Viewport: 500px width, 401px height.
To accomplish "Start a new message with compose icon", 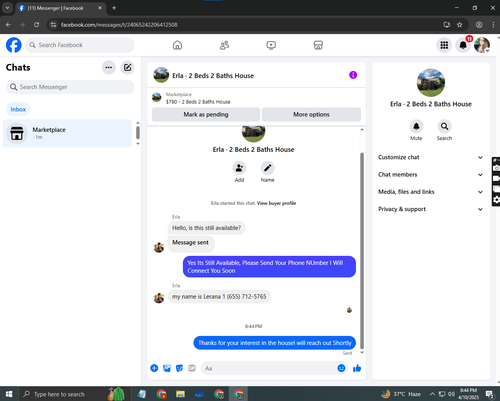I will (x=127, y=67).
